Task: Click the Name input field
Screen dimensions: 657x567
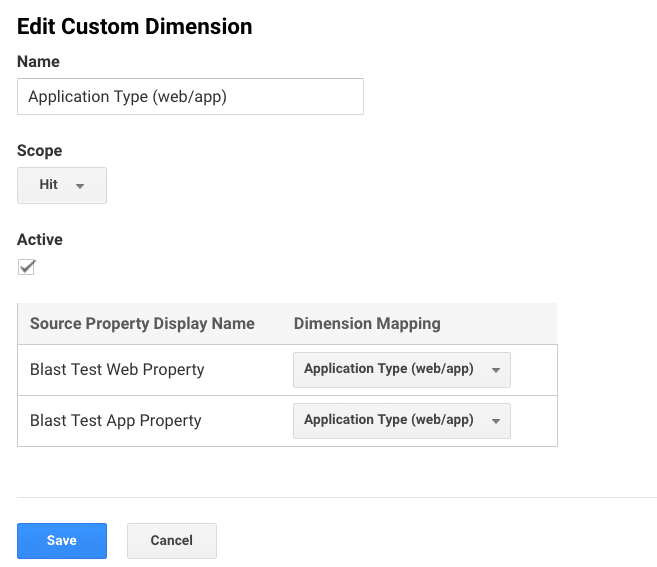Action: click(x=190, y=96)
